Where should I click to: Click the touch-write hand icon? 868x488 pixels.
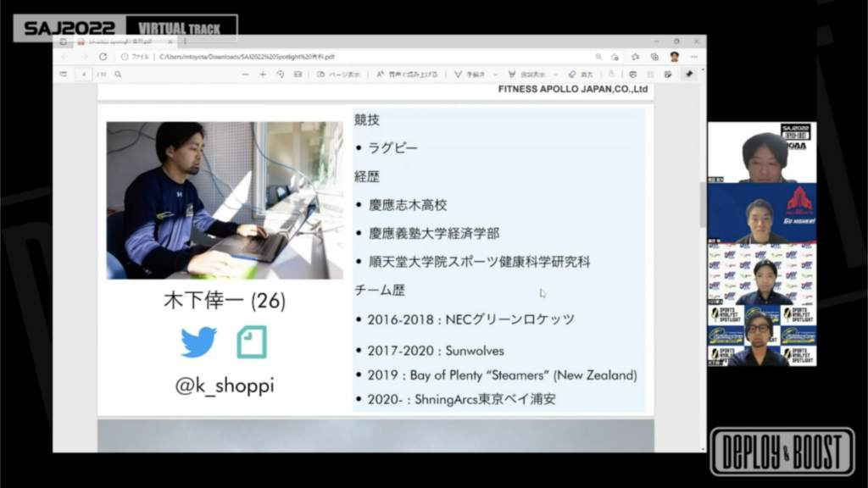(612, 75)
